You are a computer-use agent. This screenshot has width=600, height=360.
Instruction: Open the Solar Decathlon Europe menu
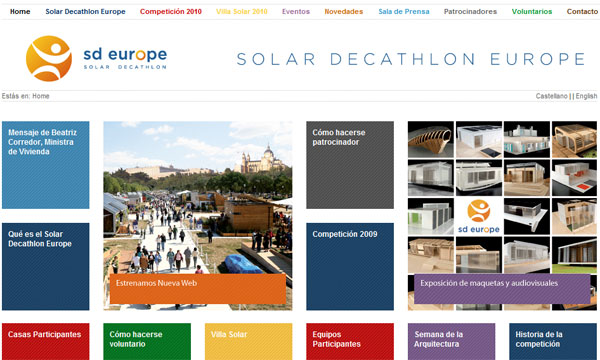(x=85, y=11)
